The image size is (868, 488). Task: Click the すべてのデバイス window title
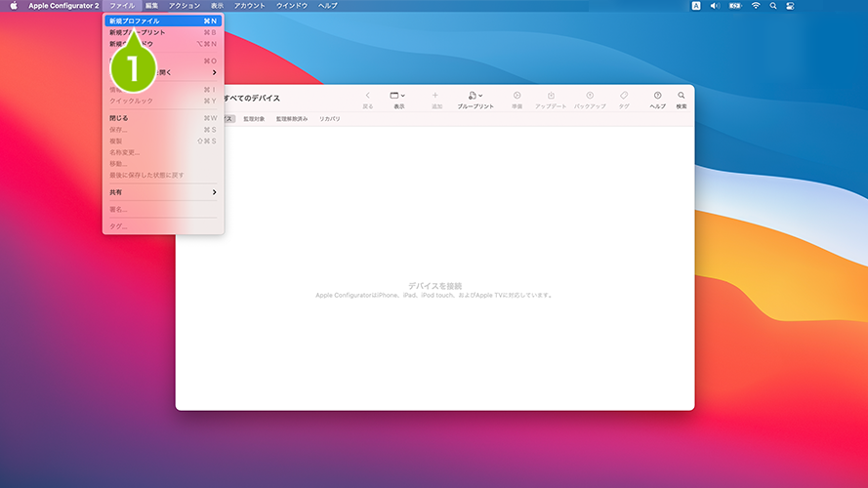click(x=252, y=98)
